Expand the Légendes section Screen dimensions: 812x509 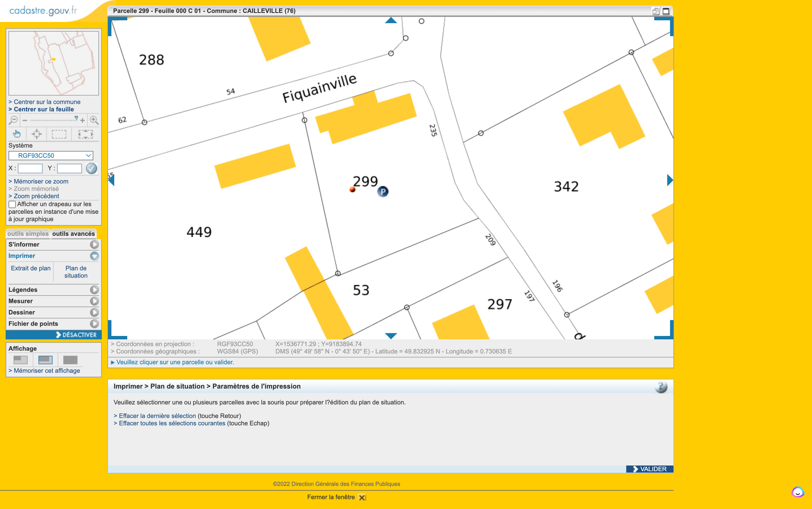pos(94,290)
